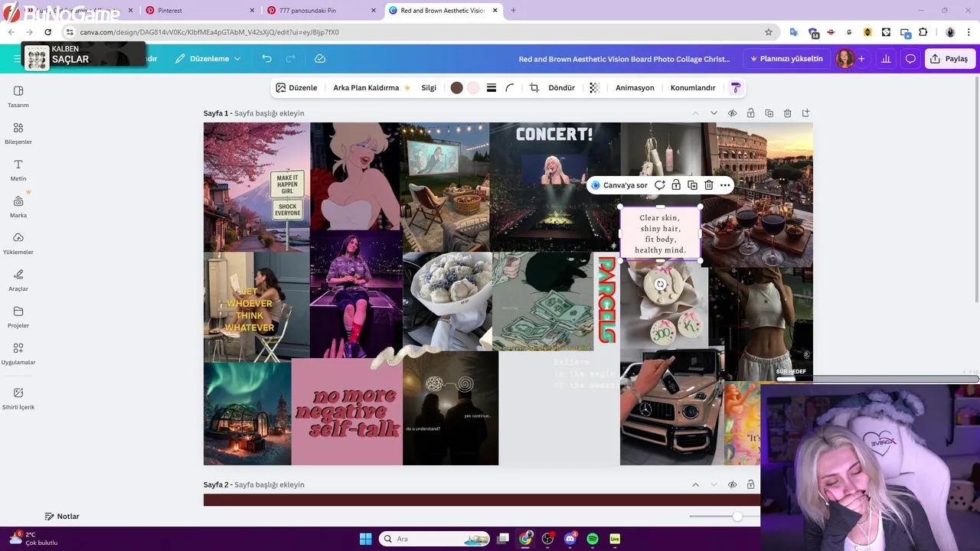Open the Uygulamalar apps panel
The height and width of the screenshot is (551, 980).
click(18, 354)
